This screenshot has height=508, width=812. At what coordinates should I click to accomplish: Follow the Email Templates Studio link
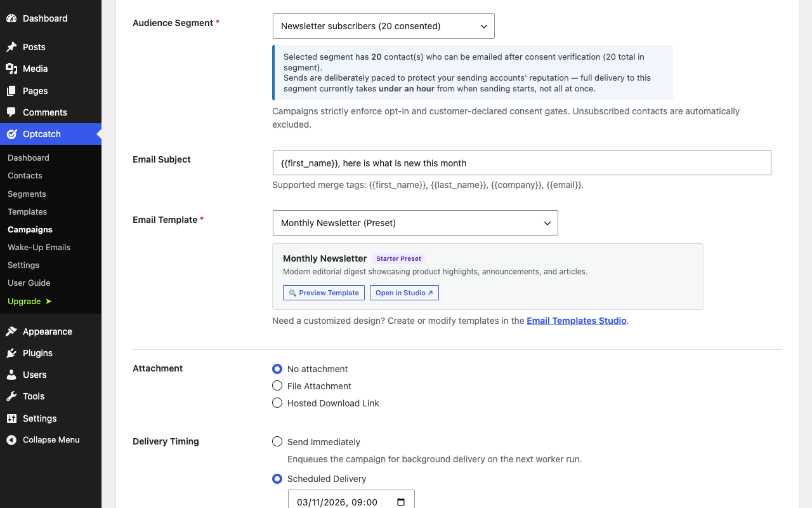click(x=577, y=321)
